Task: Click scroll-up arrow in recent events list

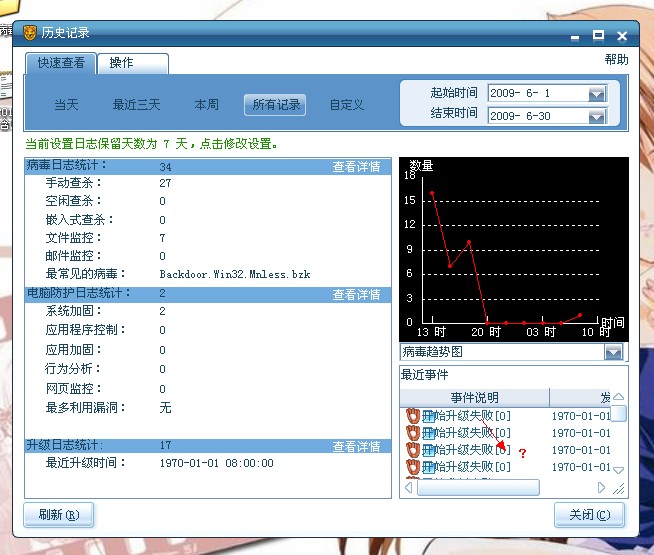Action: 619,397
